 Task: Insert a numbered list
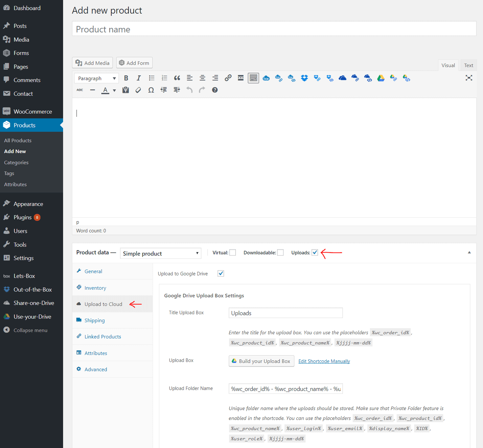pos(164,78)
